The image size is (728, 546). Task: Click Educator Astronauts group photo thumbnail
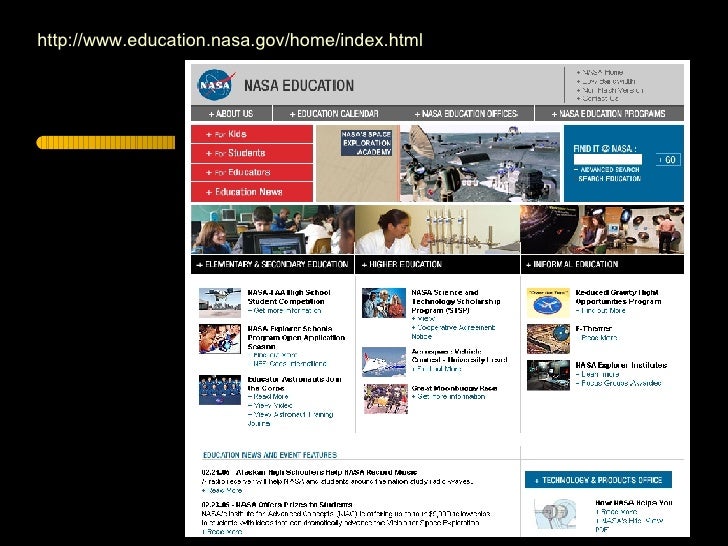coord(220,390)
